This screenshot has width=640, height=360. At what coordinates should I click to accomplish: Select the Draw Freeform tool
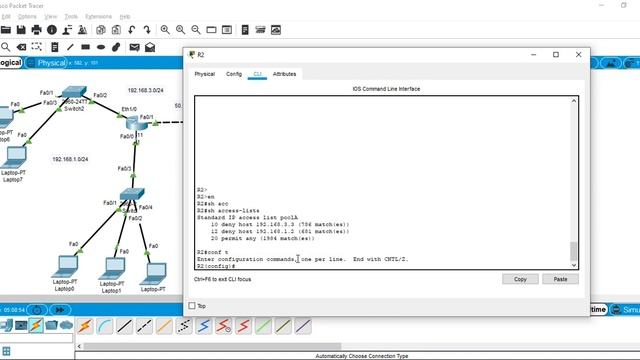[116, 47]
